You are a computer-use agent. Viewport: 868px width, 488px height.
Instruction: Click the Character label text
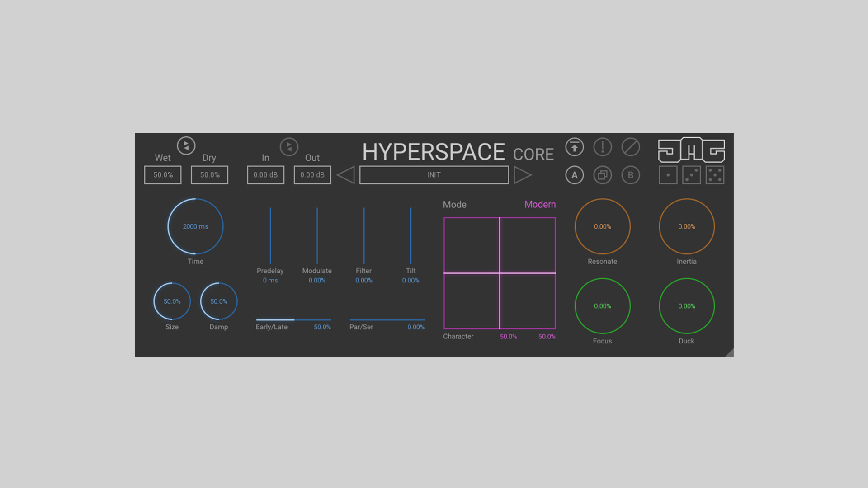458,337
